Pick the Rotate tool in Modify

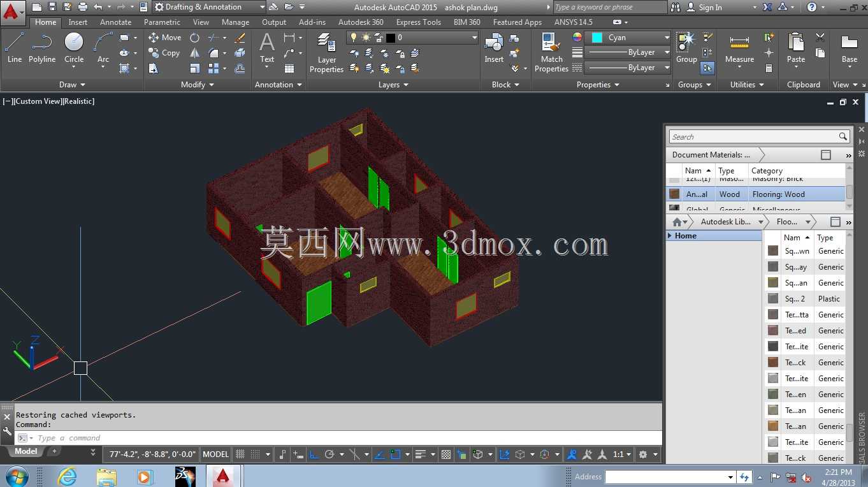[195, 38]
